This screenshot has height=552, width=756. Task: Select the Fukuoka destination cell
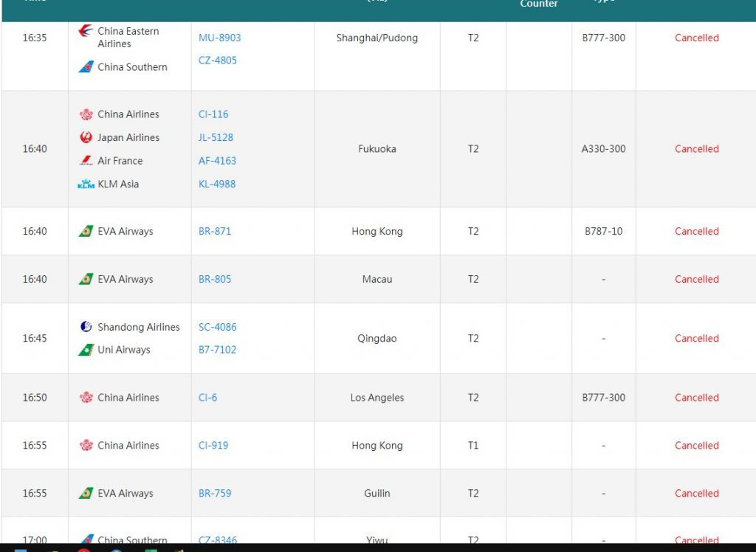377,149
